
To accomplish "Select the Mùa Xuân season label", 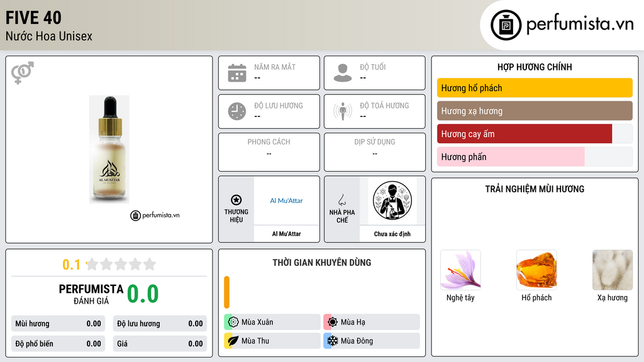I will 257,322.
